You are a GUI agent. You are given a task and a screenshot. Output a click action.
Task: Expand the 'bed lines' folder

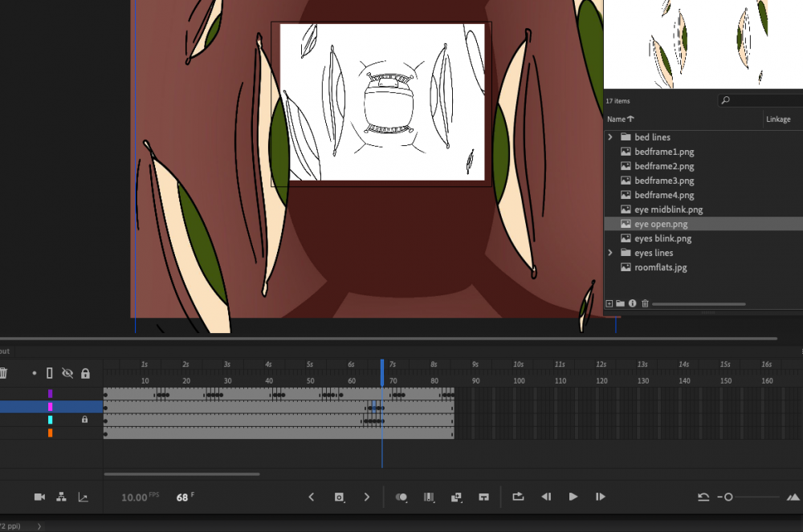(x=611, y=137)
